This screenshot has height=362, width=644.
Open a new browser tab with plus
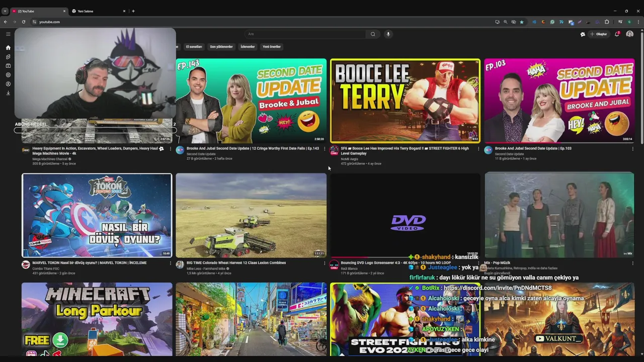pyautogui.click(x=133, y=11)
